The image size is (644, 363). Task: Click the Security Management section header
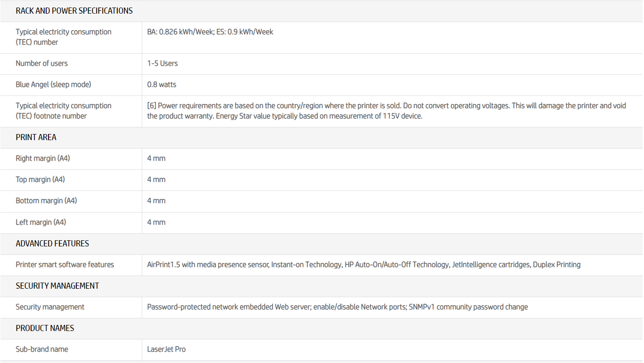(x=57, y=286)
